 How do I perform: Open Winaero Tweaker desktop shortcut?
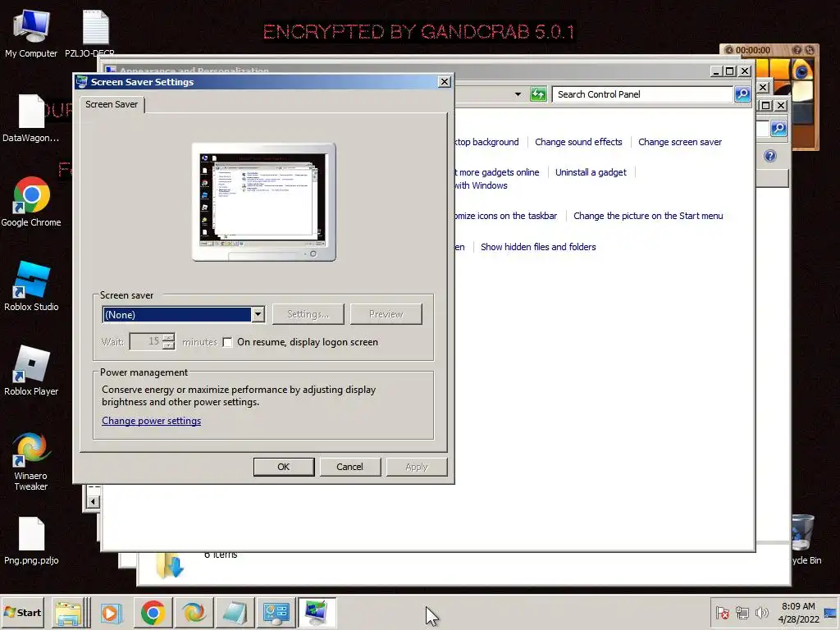click(x=31, y=461)
